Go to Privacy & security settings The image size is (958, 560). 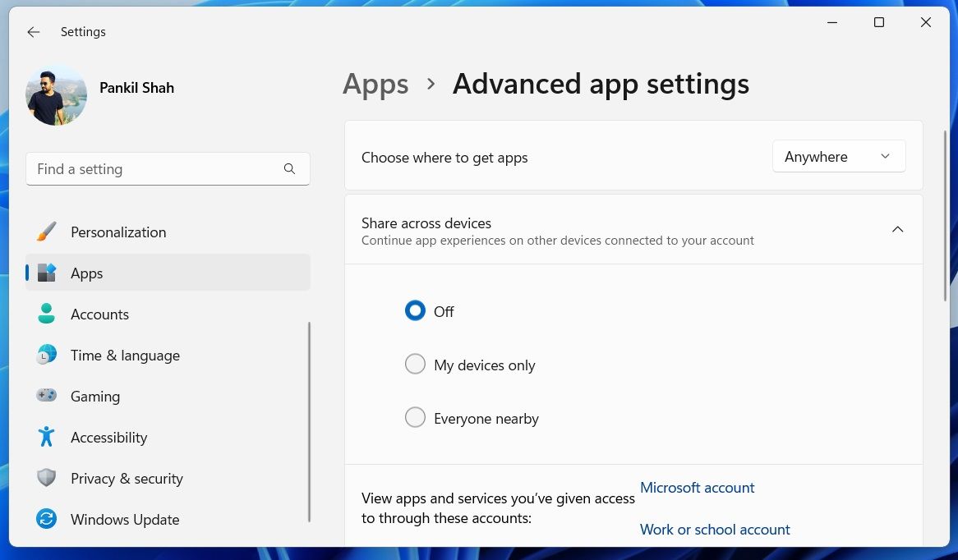click(168, 478)
